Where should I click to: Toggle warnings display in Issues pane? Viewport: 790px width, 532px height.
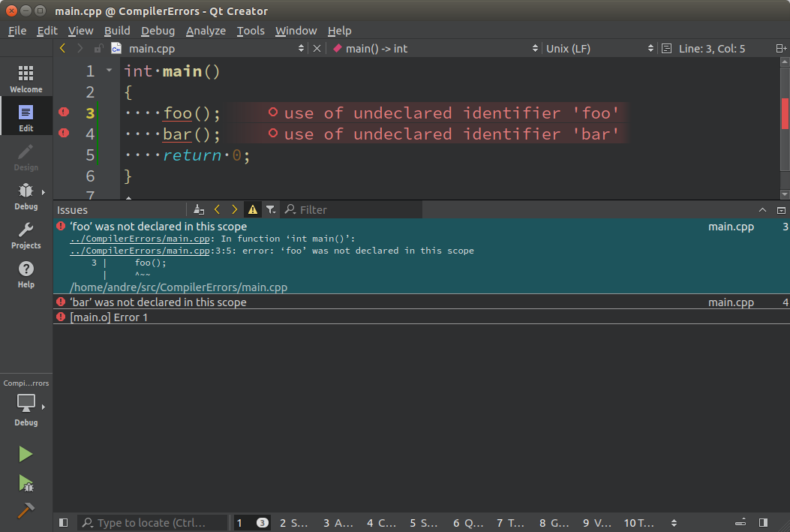pos(253,210)
